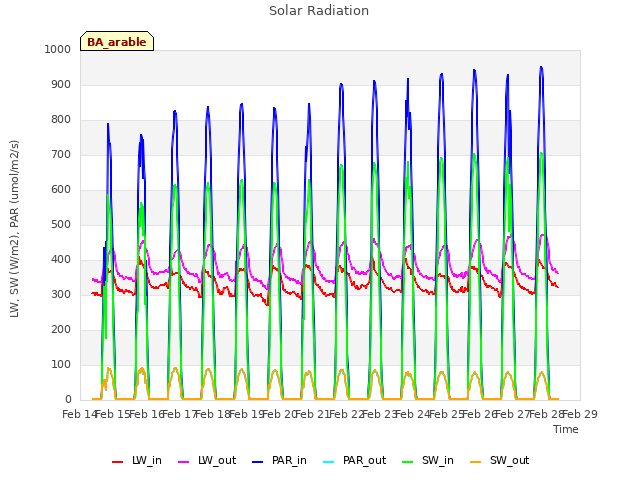640x480 pixels.
Task: Click the 400 y-axis tick label
Action: point(61,260)
